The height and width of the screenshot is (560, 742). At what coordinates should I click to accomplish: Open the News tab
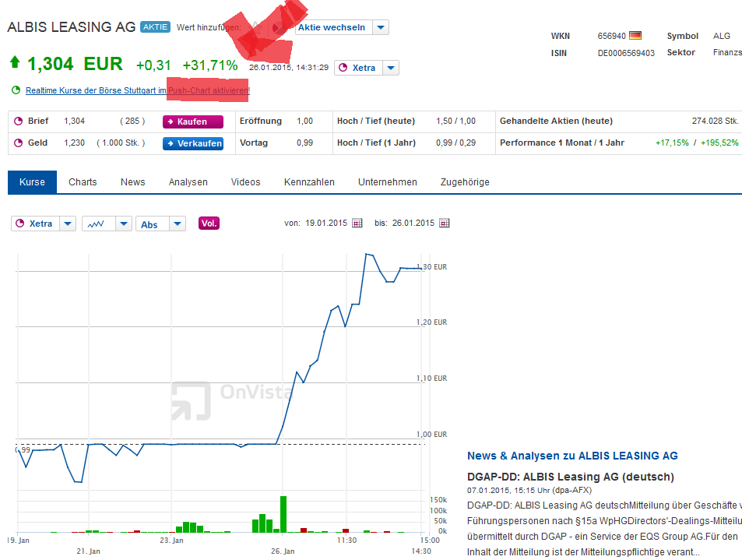[133, 181]
